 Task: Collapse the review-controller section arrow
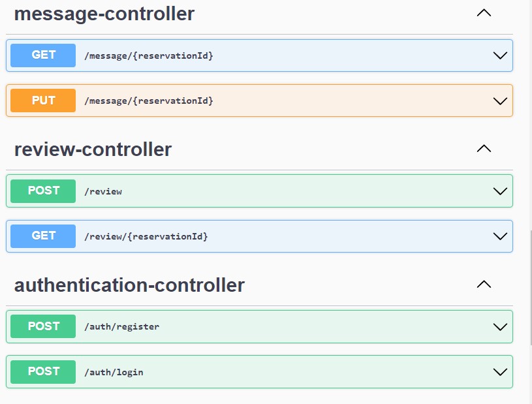[x=484, y=149]
